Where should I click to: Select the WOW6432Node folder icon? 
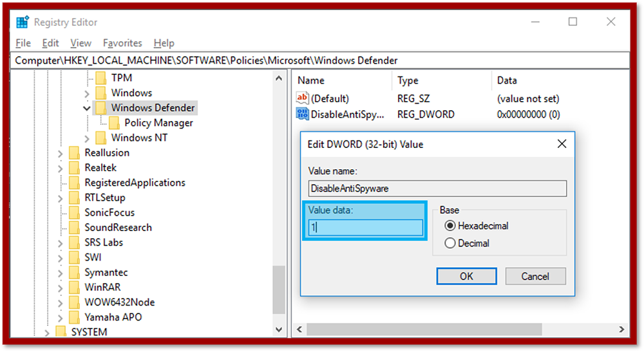pos(74,302)
